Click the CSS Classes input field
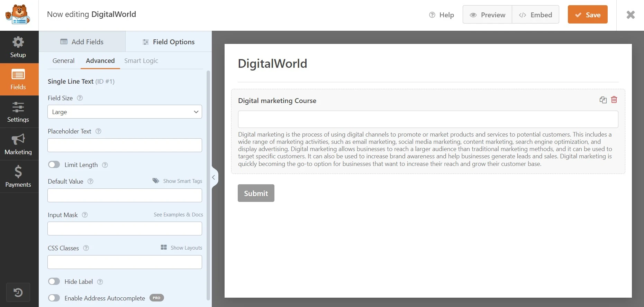The height and width of the screenshot is (307, 644). 125,262
